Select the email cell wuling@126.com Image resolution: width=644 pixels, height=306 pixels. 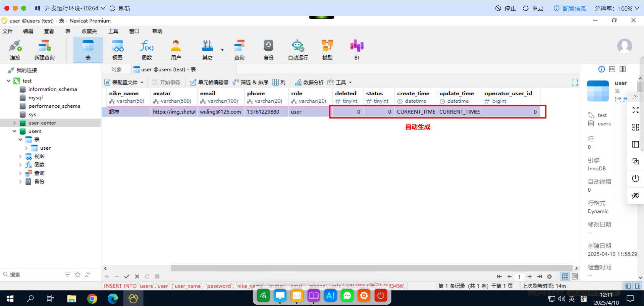coord(221,112)
